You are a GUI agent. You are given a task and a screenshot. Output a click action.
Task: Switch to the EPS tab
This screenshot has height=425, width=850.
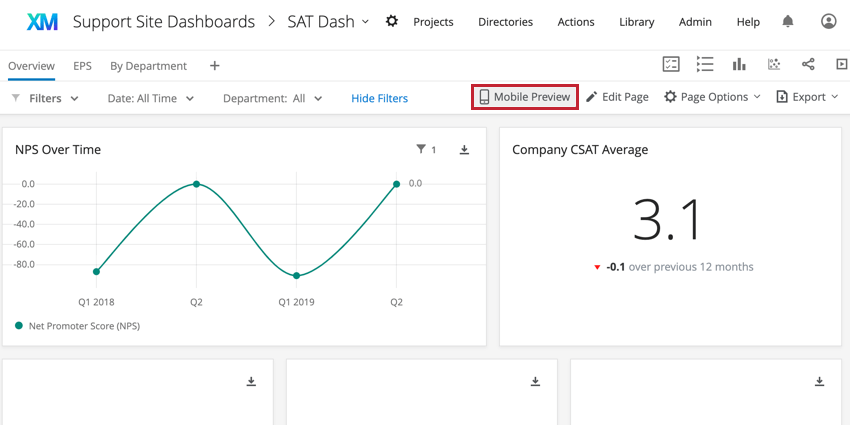point(82,66)
